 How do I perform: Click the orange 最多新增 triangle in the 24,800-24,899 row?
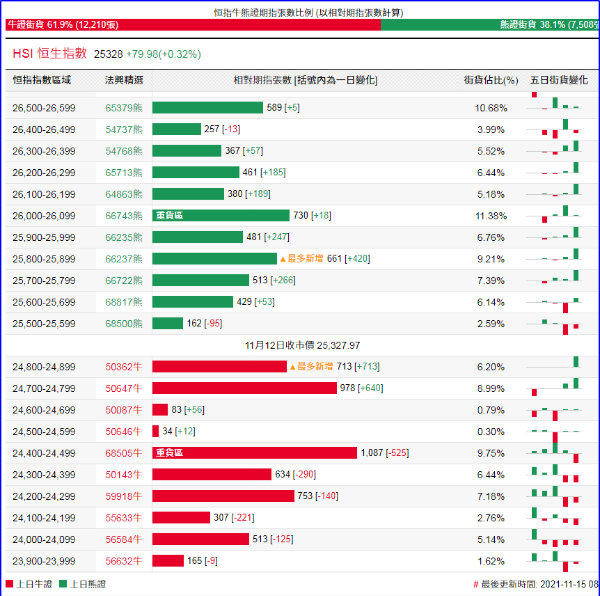pos(292,367)
